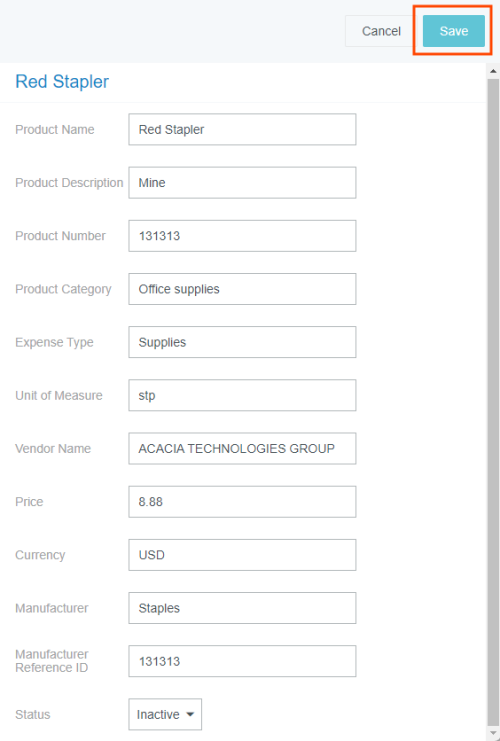Click the Red Stapler heading title
This screenshot has height=741, width=500.
[x=62, y=82]
